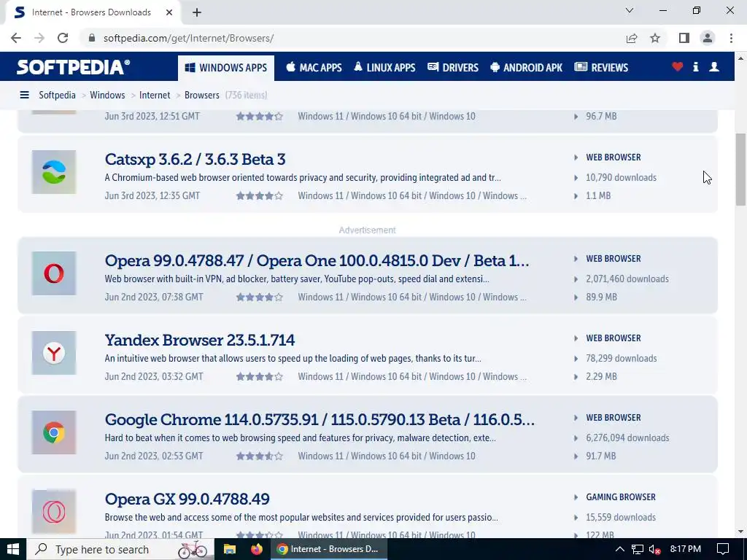The image size is (747, 560).
Task: Click the star rating for Google Chrome
Action: 260,456
